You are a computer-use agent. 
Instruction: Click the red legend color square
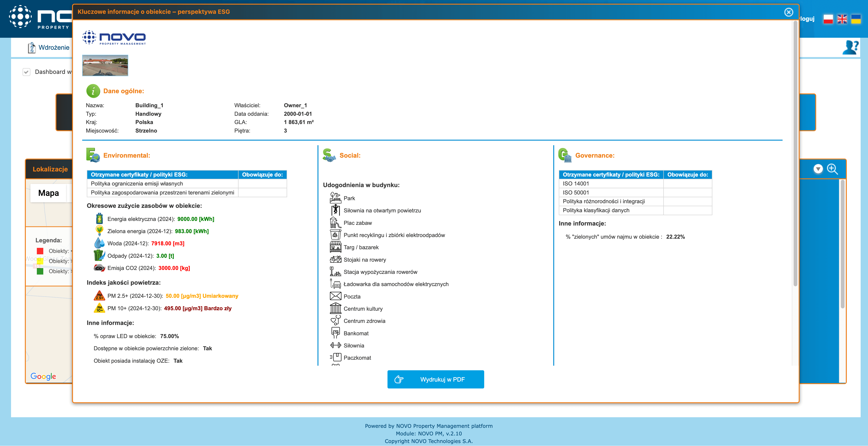point(40,251)
